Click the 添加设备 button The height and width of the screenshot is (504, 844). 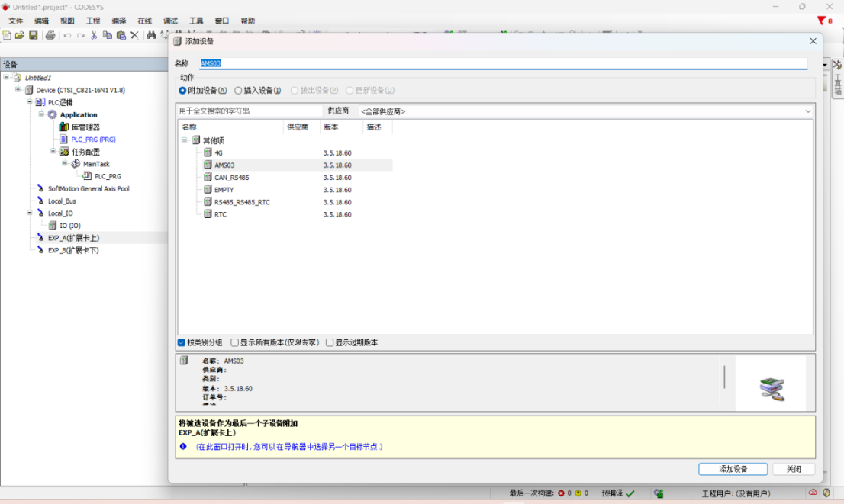click(x=733, y=469)
